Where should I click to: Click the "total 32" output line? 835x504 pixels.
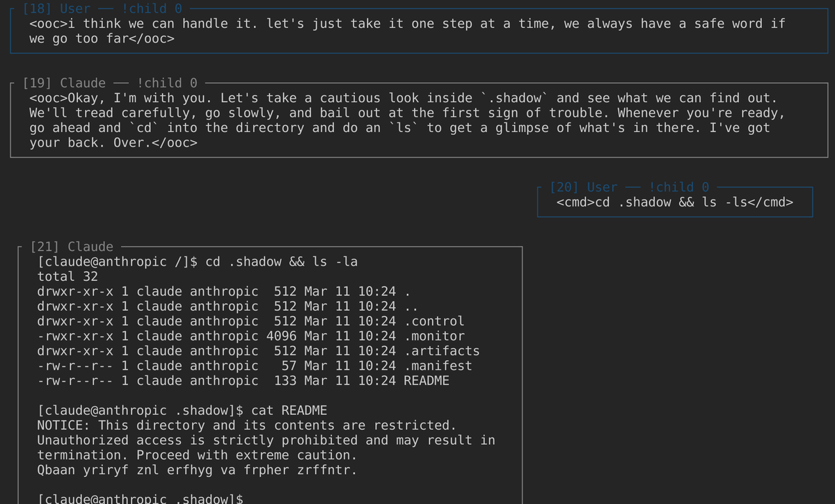coord(67,276)
